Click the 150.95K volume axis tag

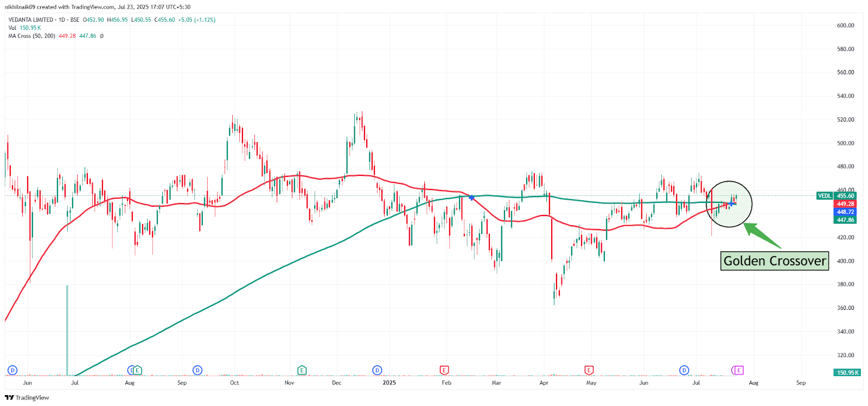pyautogui.click(x=847, y=373)
